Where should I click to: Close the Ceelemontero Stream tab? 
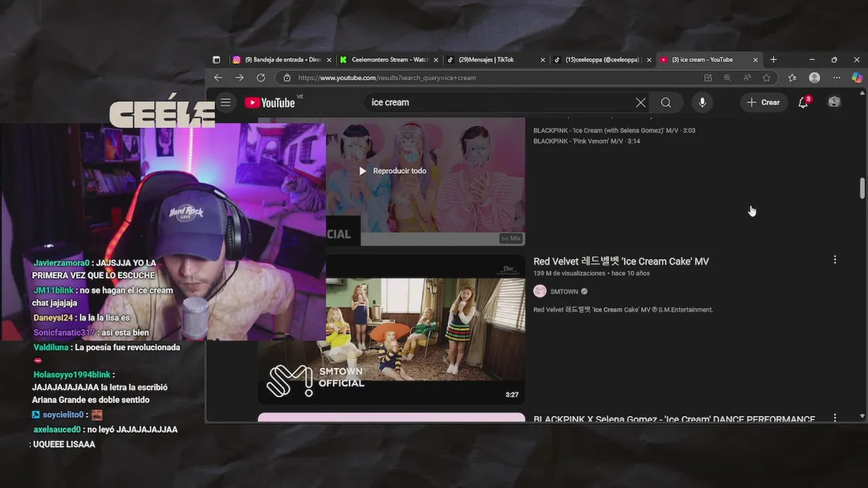(436, 60)
